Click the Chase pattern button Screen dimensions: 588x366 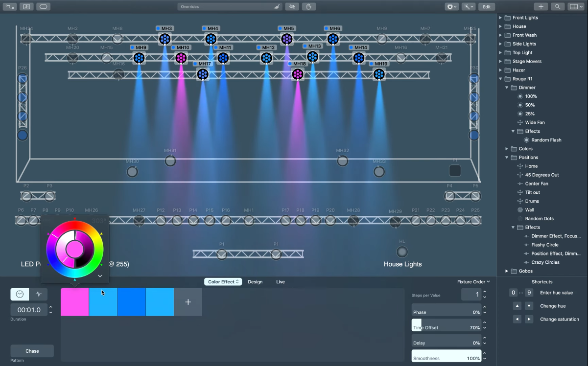32,351
